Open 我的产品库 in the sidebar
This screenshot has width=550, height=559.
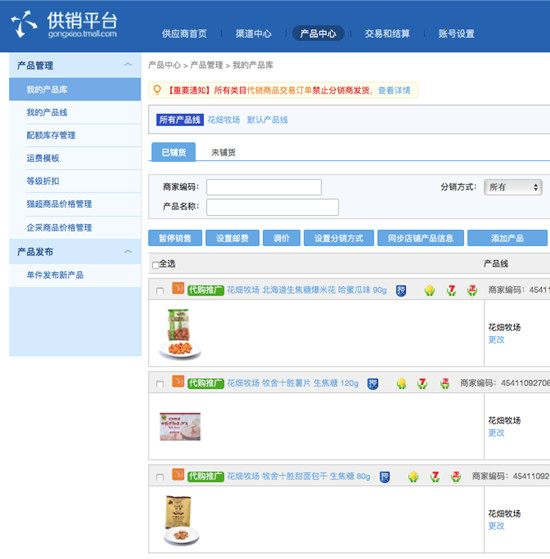(x=75, y=89)
